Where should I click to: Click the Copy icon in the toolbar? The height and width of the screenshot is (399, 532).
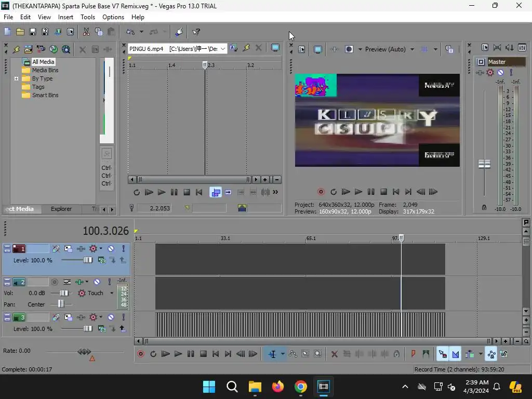[x=99, y=32]
